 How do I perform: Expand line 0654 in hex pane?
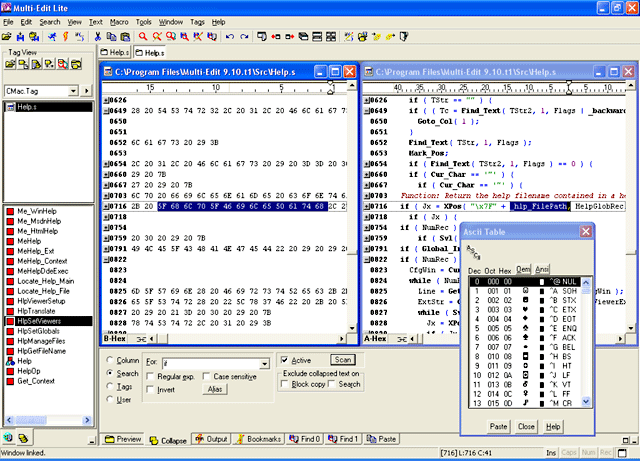coord(106,164)
